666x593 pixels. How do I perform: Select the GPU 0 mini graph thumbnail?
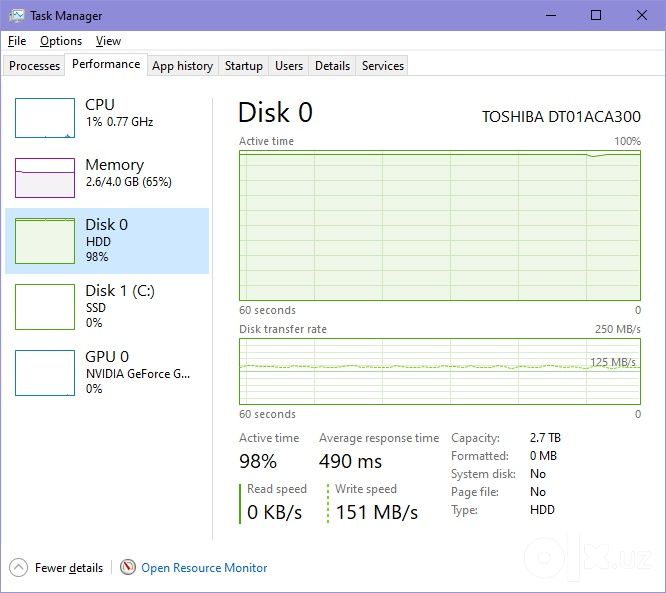pos(45,373)
